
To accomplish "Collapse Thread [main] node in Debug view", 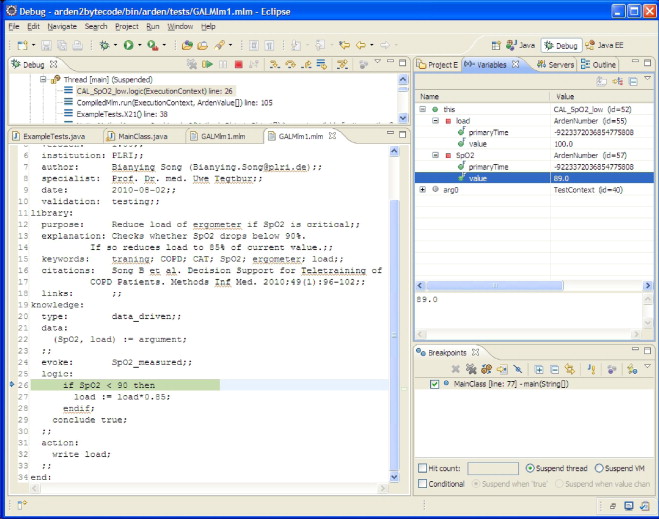I will (43, 79).
